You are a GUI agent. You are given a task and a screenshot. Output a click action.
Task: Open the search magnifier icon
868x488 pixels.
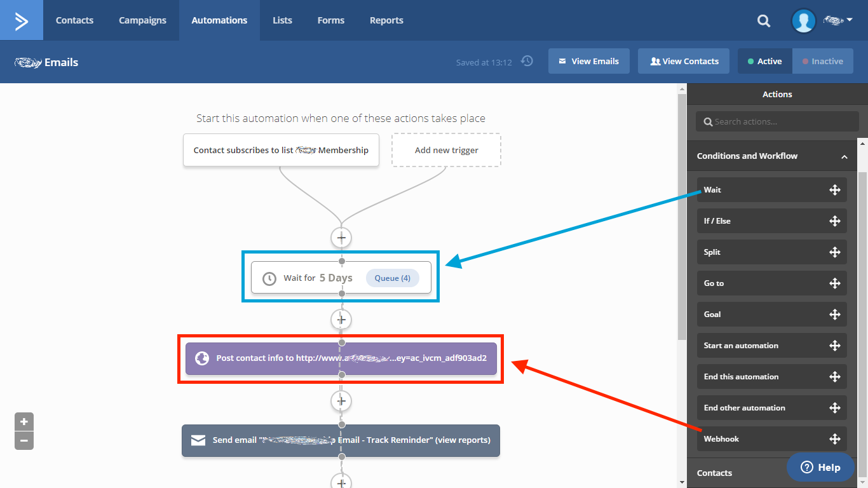(x=764, y=21)
